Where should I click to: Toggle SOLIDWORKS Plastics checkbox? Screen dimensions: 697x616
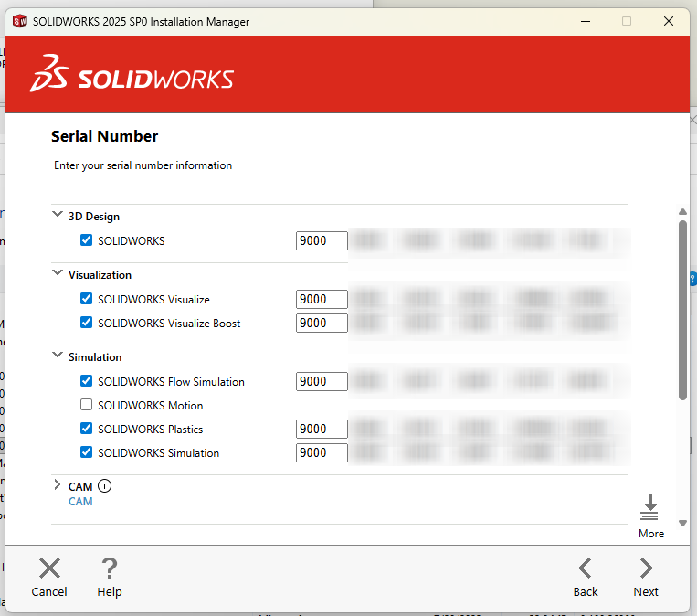tap(86, 429)
